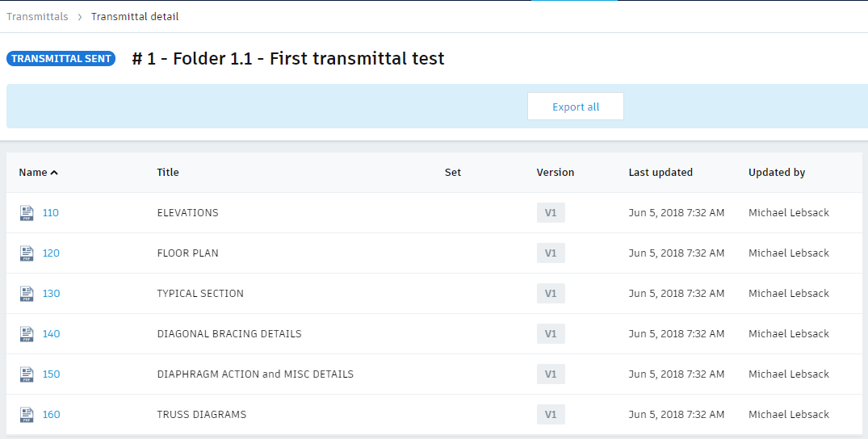
Task: Select the PDF icon next to 150
Action: click(27, 374)
